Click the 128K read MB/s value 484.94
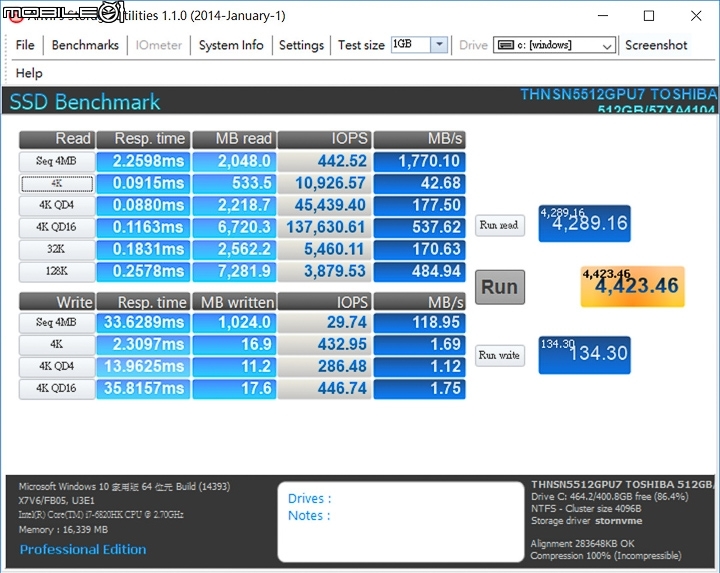The width and height of the screenshot is (720, 573). pyautogui.click(x=419, y=271)
